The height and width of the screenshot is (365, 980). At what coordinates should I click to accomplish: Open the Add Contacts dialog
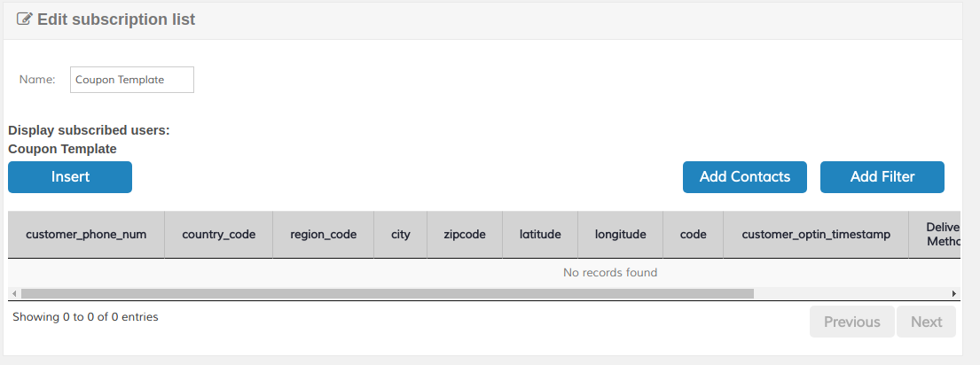point(744,177)
